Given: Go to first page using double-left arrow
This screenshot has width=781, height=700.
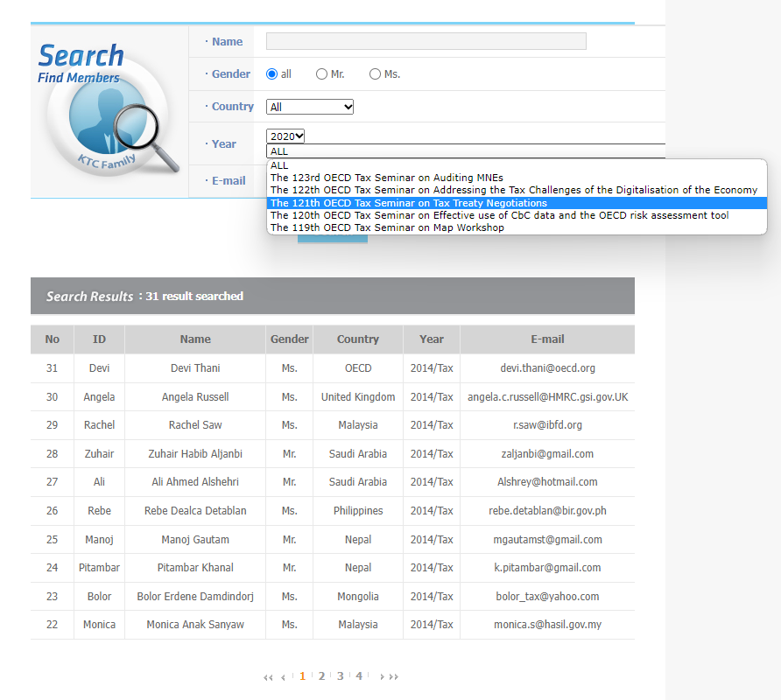Looking at the screenshot, I should click(x=267, y=677).
